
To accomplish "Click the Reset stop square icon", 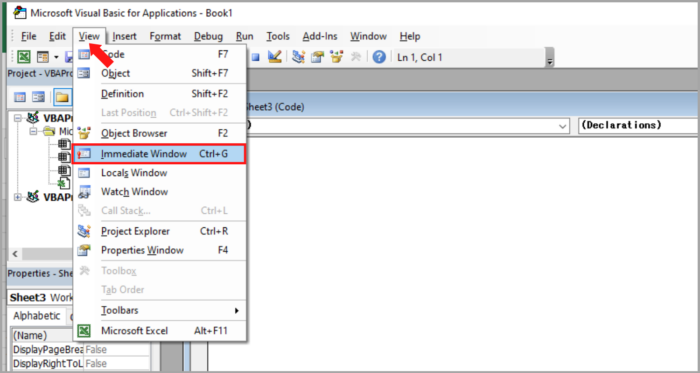I will tap(255, 57).
